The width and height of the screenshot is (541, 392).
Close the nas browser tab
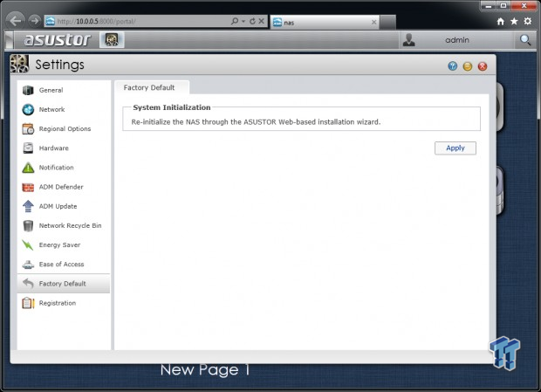coord(373,23)
